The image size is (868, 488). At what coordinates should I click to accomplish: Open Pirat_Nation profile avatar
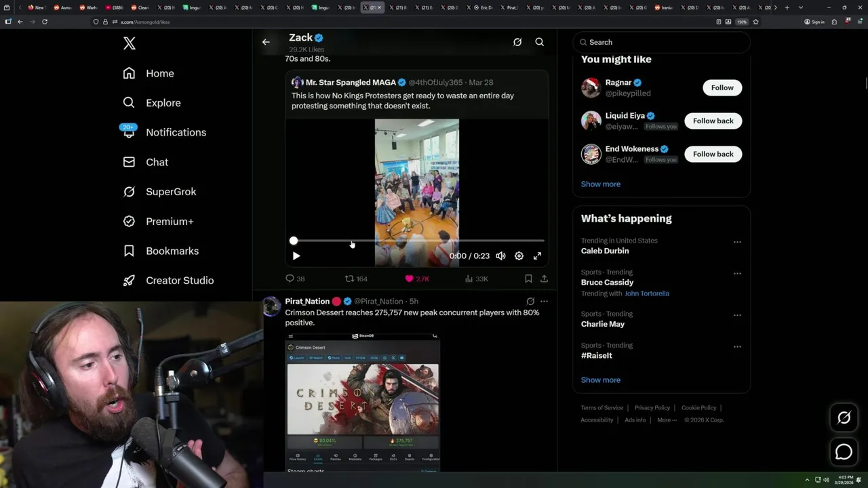(272, 306)
